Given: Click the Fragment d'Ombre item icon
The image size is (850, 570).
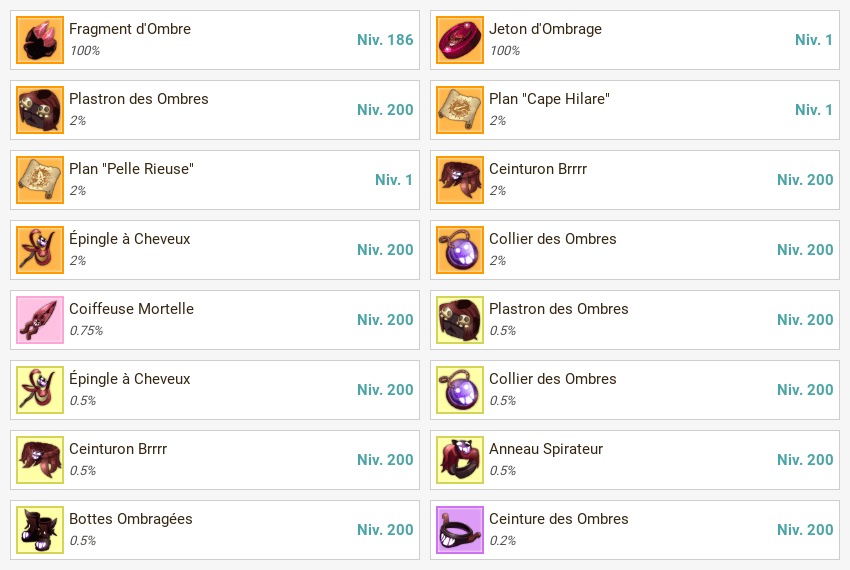Looking at the screenshot, I should click(x=40, y=40).
